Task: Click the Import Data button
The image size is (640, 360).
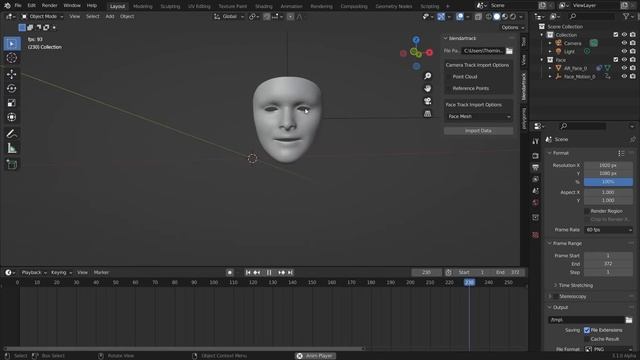Action: coord(478,131)
